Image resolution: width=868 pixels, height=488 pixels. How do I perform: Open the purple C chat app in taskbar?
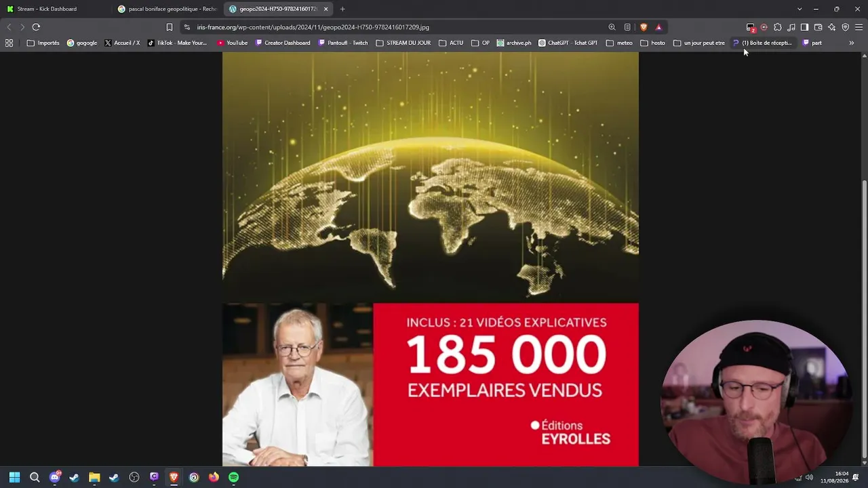coord(154,477)
